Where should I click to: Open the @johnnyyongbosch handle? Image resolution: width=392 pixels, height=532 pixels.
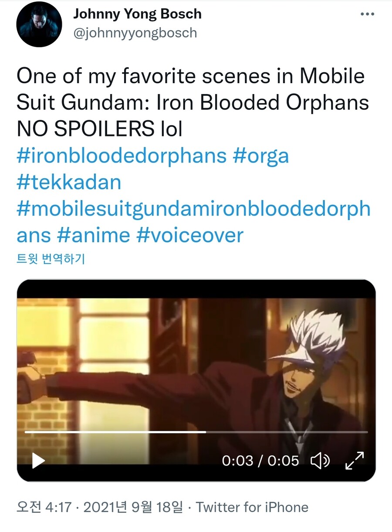[135, 33]
